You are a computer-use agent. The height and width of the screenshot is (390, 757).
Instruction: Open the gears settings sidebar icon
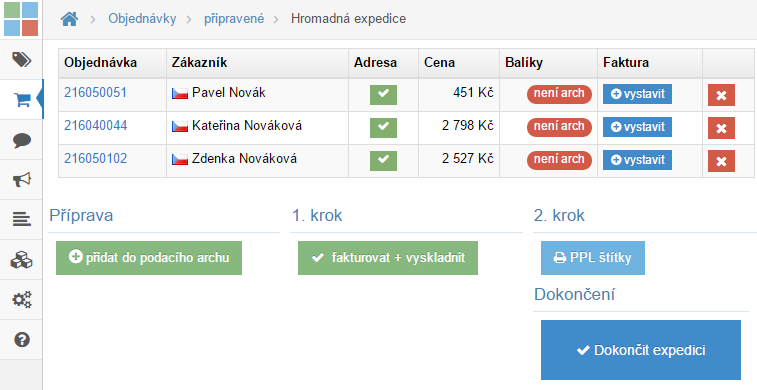click(x=21, y=300)
